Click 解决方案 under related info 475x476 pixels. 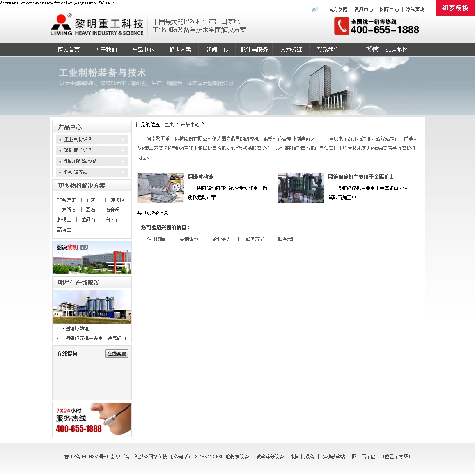[x=254, y=239]
